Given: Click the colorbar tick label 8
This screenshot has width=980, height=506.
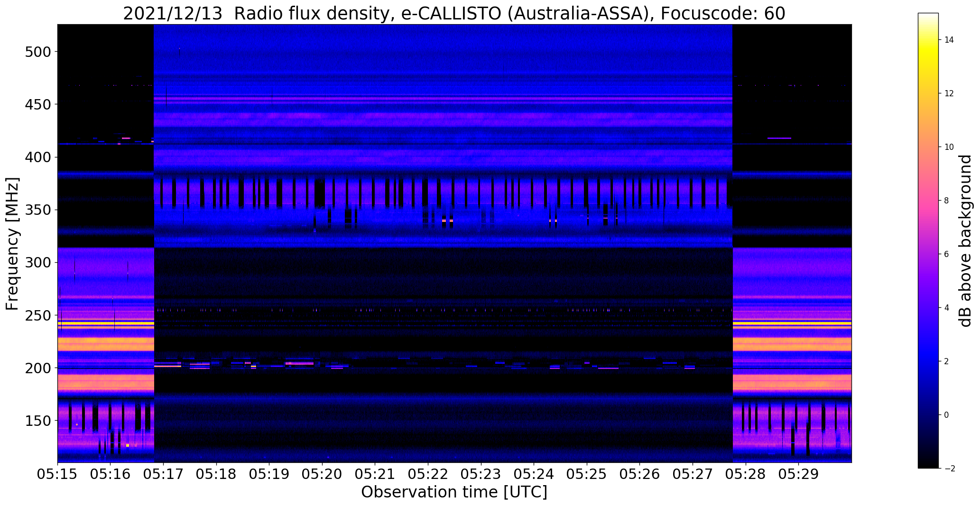Looking at the screenshot, I should pos(947,201).
